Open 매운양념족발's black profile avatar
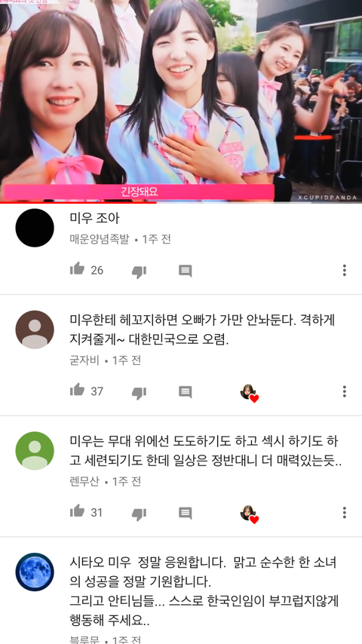Screen dimensions: 362x644 pyautogui.click(x=35, y=228)
